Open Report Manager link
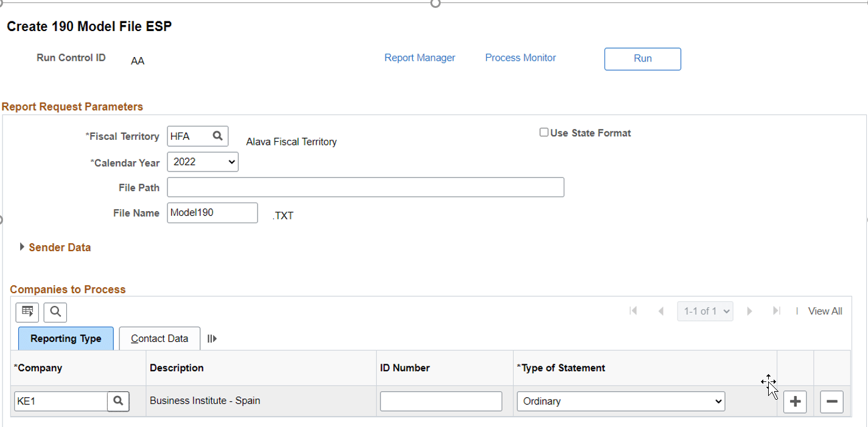Screen dimensions: 868x427 (419, 57)
